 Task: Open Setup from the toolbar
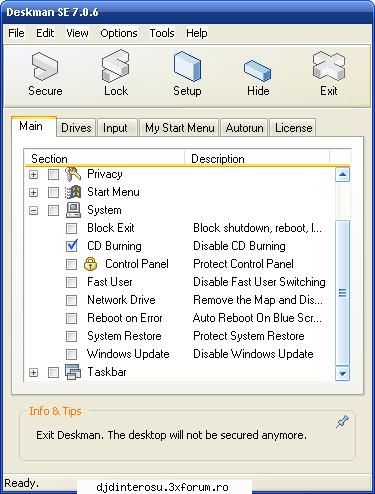click(x=187, y=66)
